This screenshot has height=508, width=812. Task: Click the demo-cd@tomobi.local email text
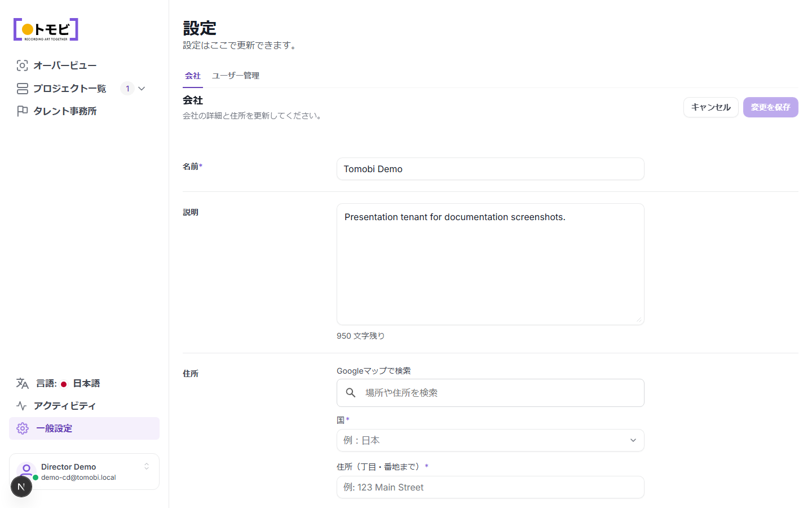click(78, 478)
